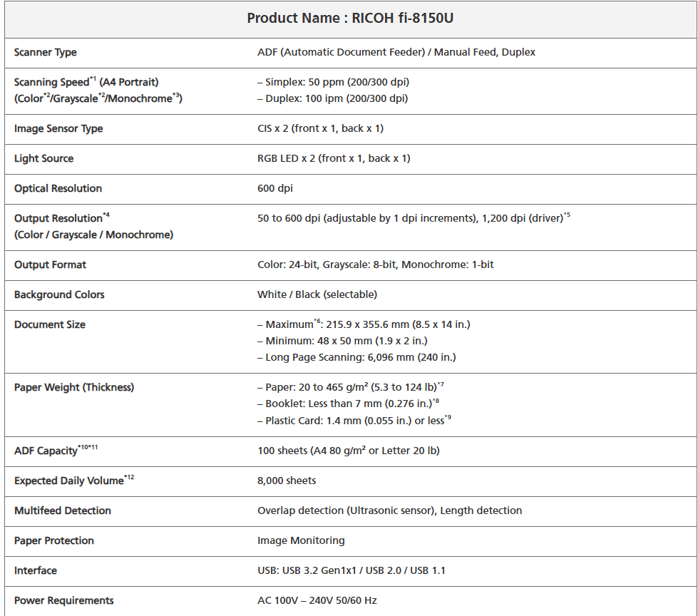Click footnote *4 next to Output Resolution
Screen dimensions: 698x616
click(106, 215)
